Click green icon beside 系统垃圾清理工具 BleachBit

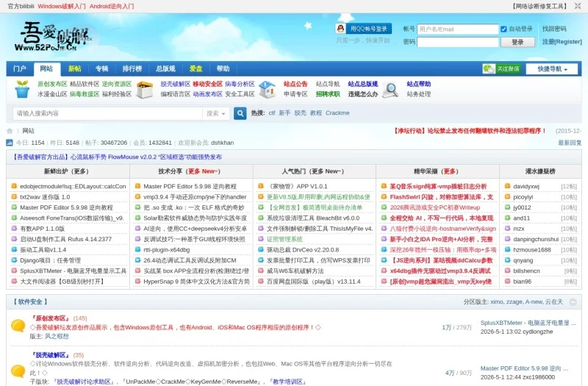(261, 218)
